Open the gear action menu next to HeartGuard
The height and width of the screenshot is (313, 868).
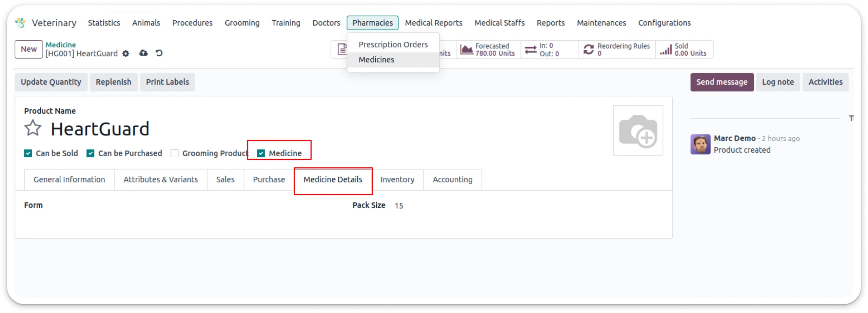[x=125, y=54]
